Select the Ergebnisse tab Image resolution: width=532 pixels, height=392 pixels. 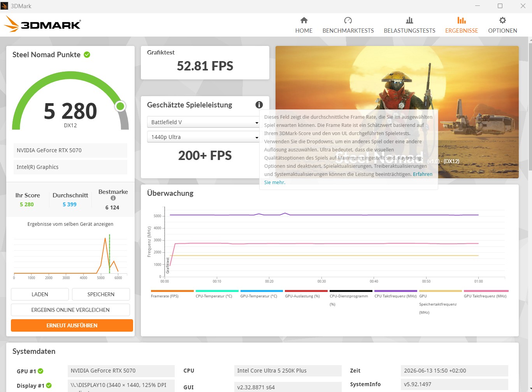[462, 25]
